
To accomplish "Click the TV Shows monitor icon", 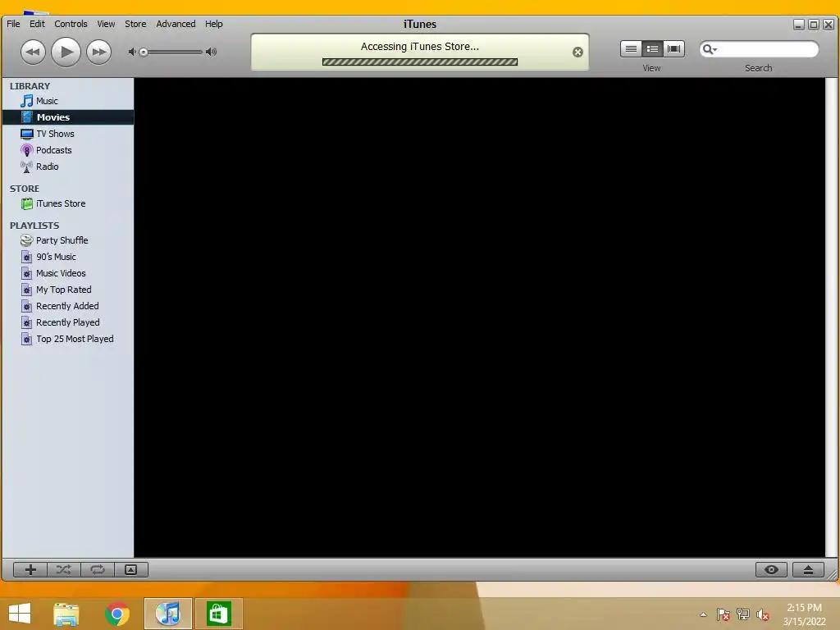I will coord(27,134).
